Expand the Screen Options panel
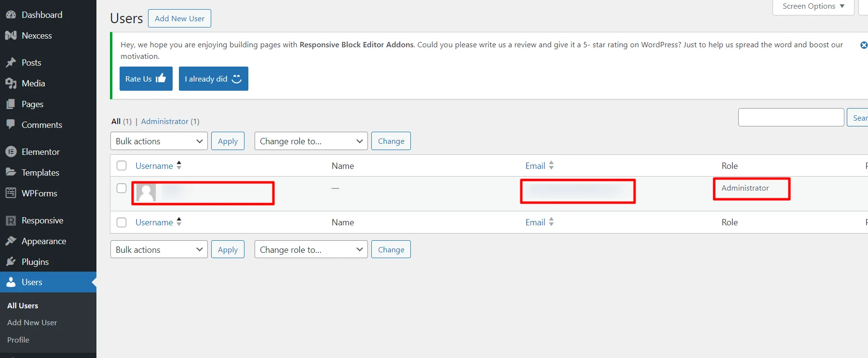Image resolution: width=868 pixels, height=358 pixels. [x=814, y=6]
